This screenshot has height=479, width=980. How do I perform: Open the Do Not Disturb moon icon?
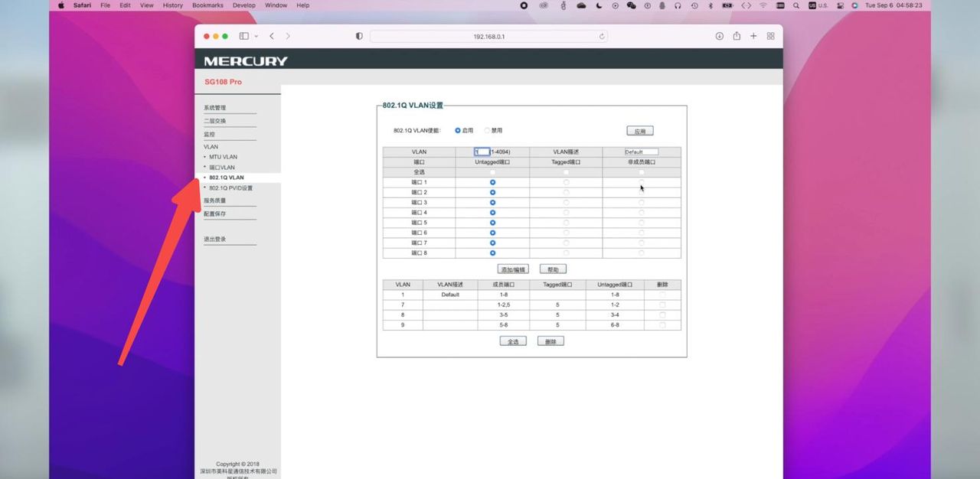click(x=598, y=5)
